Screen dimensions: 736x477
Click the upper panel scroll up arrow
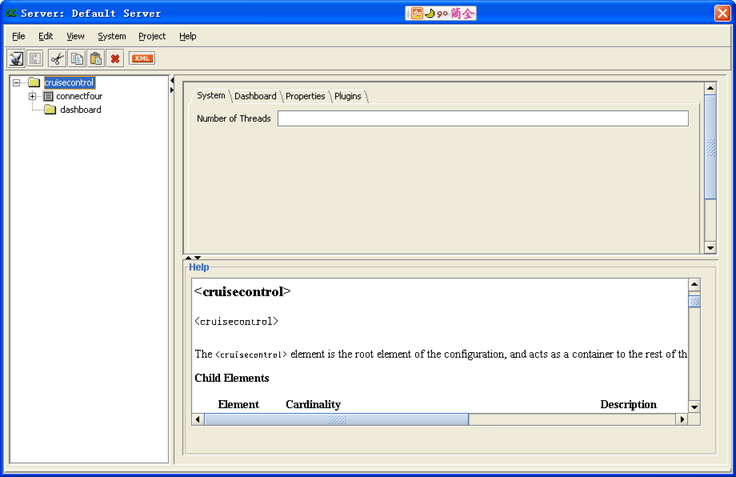[x=711, y=88]
